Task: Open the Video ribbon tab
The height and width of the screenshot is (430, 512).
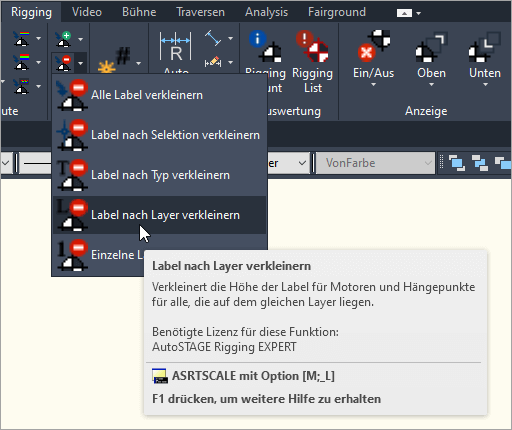Action: click(x=87, y=12)
